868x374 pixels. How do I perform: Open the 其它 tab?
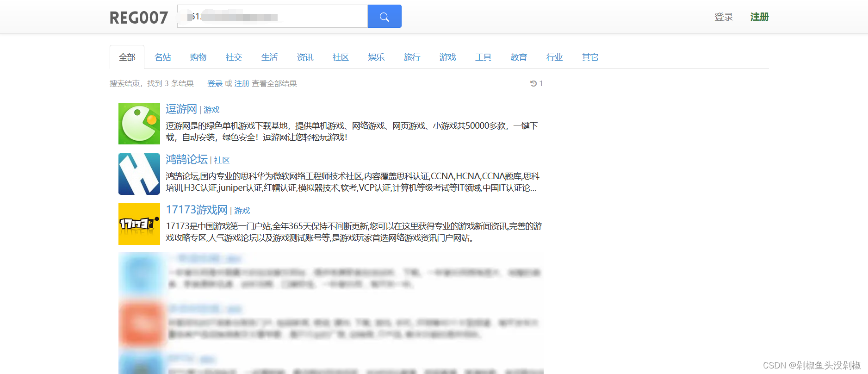[590, 57]
